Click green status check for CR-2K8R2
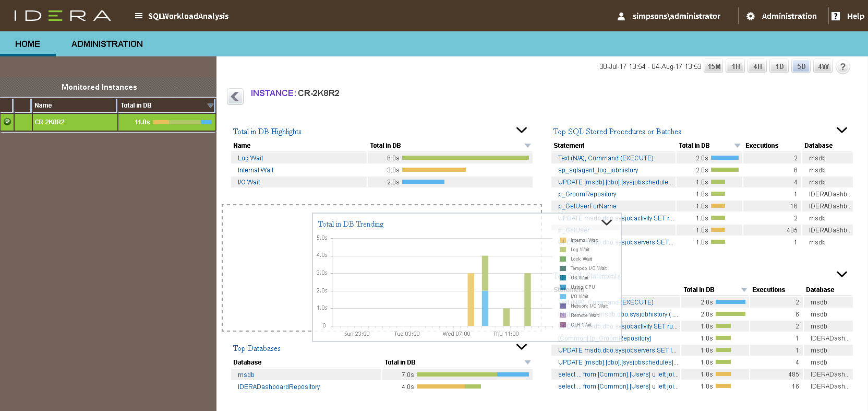This screenshot has height=411, width=868. point(7,122)
